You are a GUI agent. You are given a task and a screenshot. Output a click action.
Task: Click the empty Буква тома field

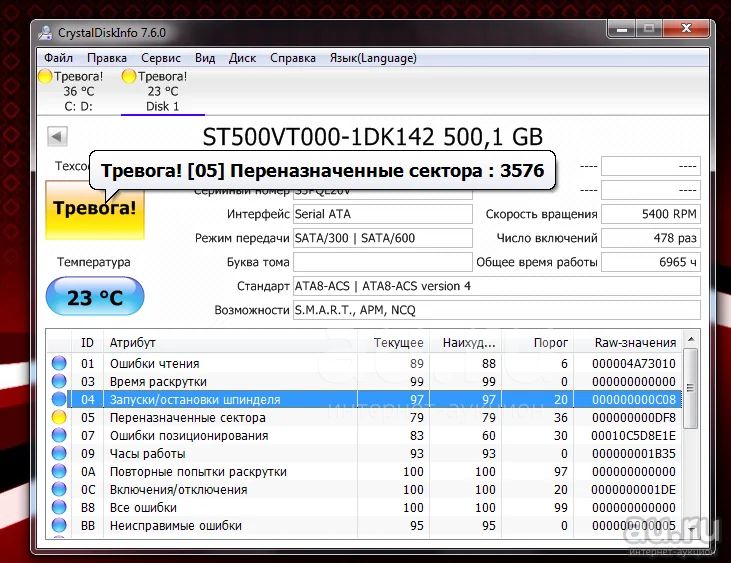pyautogui.click(x=382, y=262)
